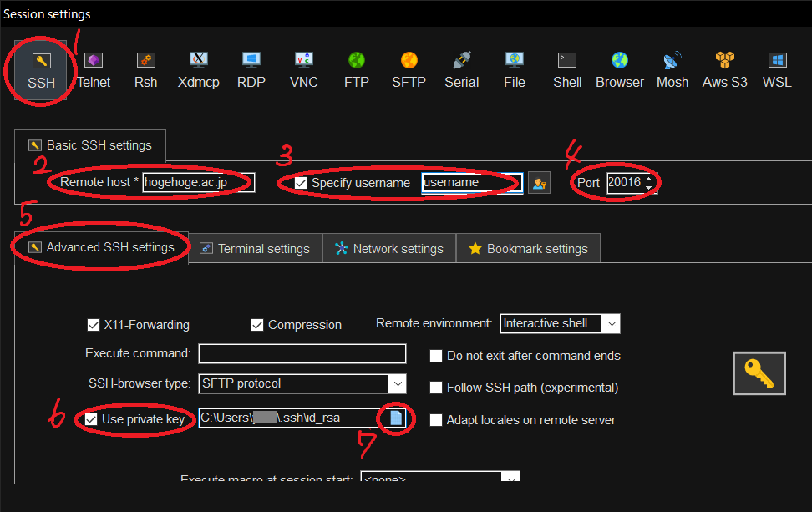Pick the Serial session type
Screen dimensions: 812x512
tap(461, 70)
